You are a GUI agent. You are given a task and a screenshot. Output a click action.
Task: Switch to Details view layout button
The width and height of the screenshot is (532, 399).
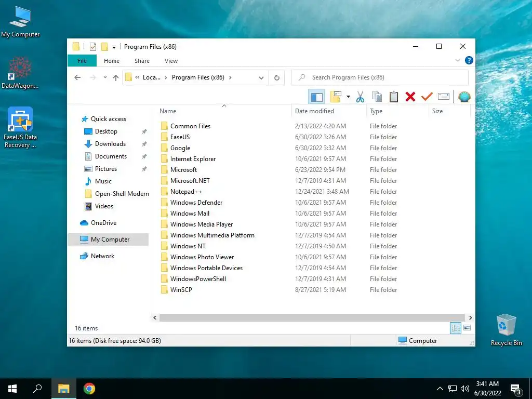tap(456, 328)
